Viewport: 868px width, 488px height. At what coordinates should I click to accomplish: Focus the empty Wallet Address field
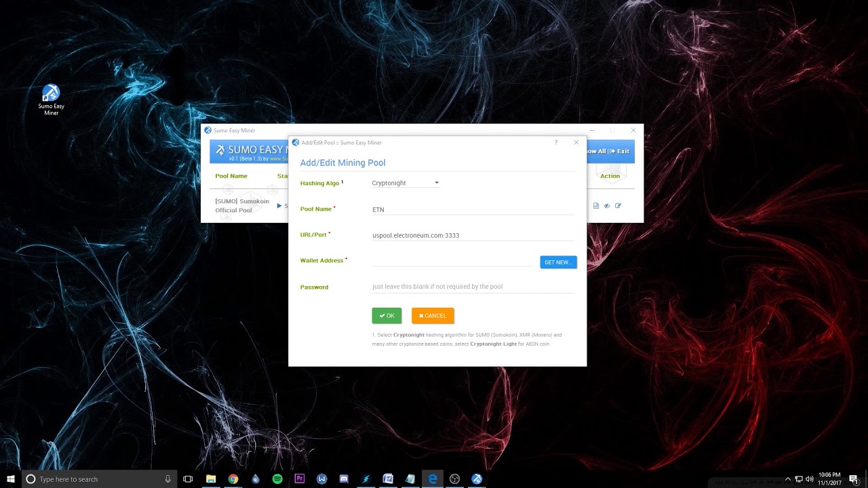tap(452, 261)
